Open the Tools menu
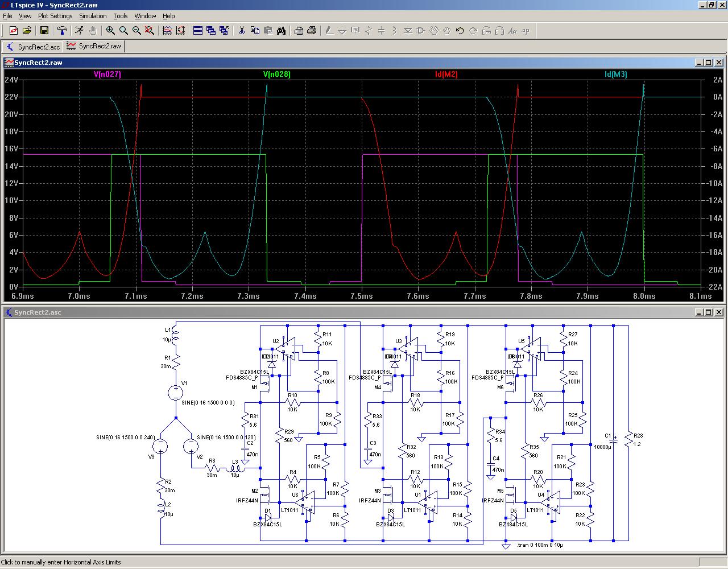This screenshot has height=569, width=728. [x=121, y=16]
